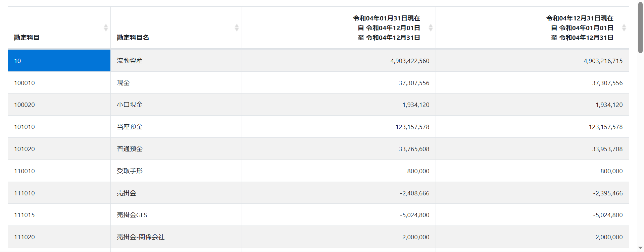
Task: Click the 勘定科目 header label
Action: coord(27,38)
